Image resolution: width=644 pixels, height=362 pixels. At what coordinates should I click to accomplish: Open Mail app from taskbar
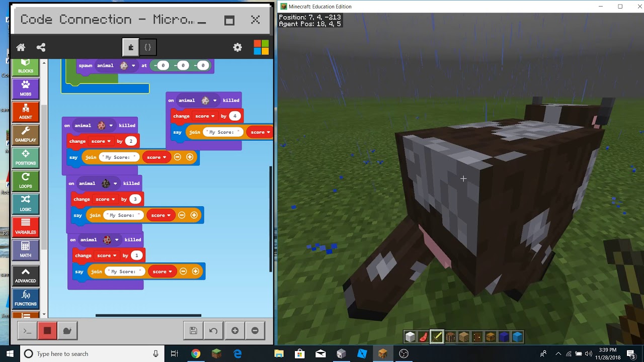click(x=320, y=354)
